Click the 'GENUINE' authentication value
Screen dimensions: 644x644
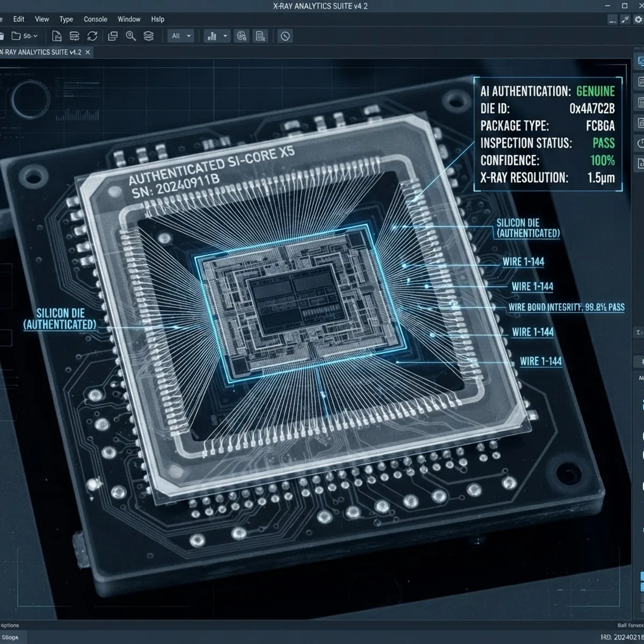(x=595, y=91)
